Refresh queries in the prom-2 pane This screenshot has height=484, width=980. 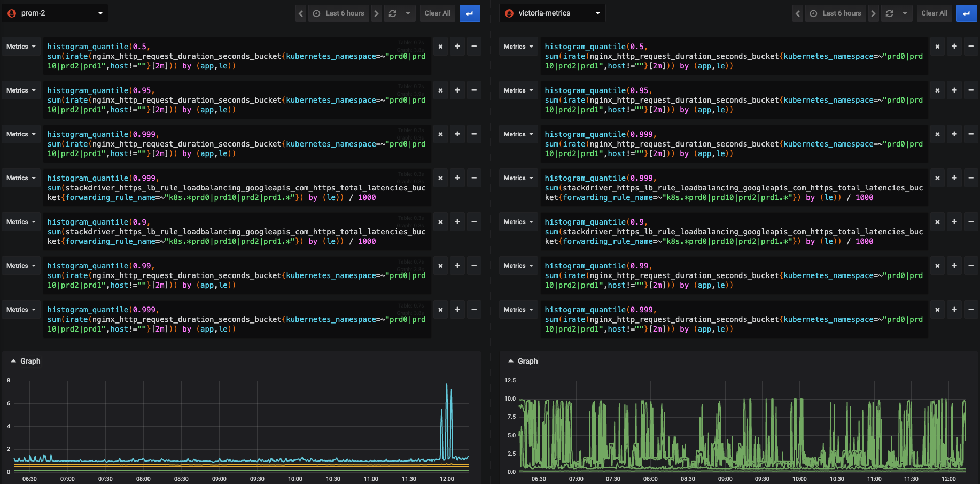pyautogui.click(x=393, y=13)
